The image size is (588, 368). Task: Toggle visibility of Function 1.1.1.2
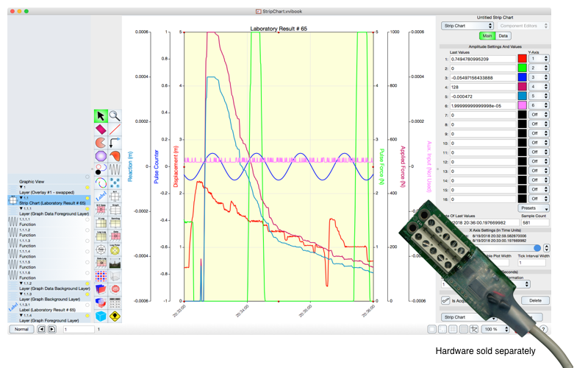click(x=87, y=230)
